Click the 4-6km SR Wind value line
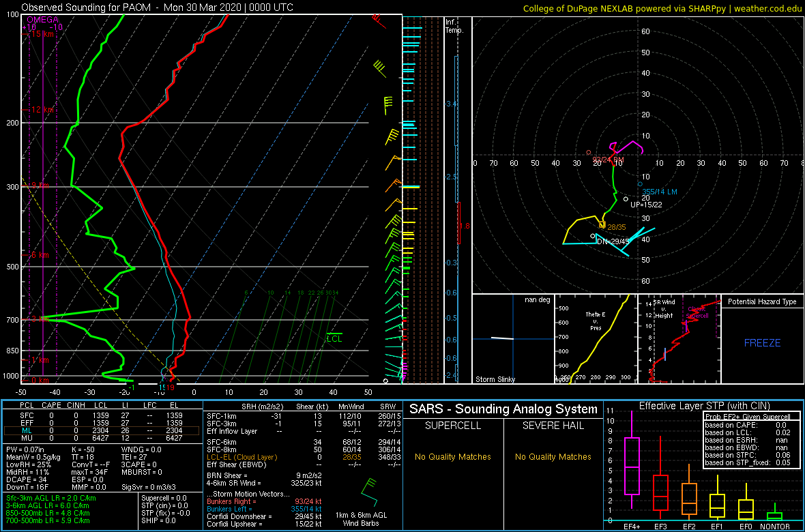805x532 pixels. (265, 482)
